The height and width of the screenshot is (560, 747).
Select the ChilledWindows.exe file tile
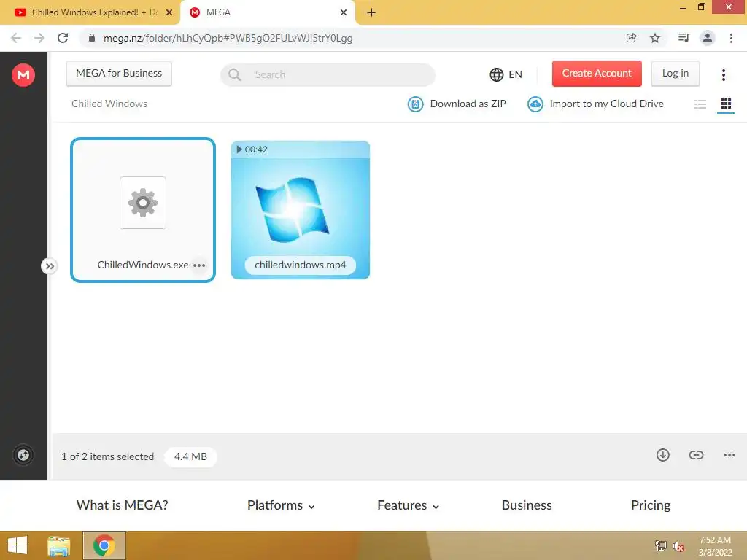point(143,210)
